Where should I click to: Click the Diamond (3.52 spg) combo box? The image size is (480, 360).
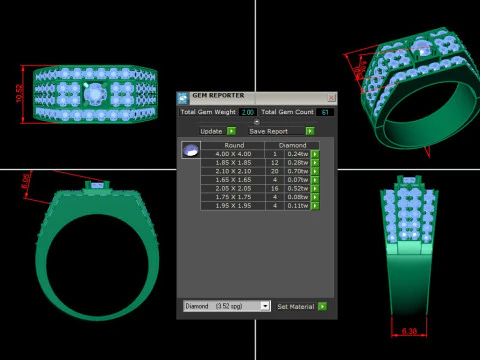coord(226,306)
